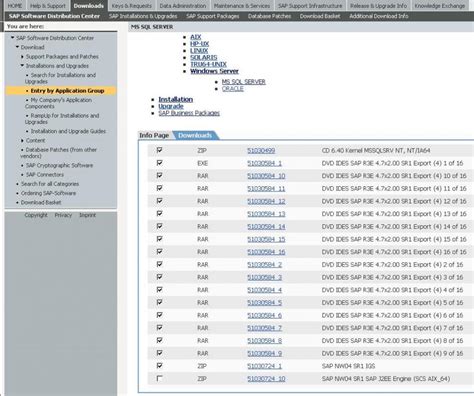
Task: Expand the Content tree node
Action: tap(22, 141)
